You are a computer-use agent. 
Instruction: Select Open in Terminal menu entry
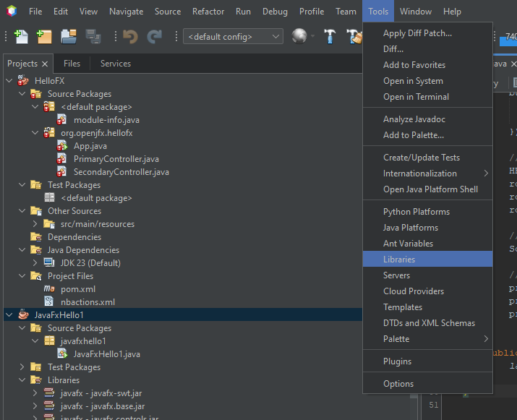point(427,97)
